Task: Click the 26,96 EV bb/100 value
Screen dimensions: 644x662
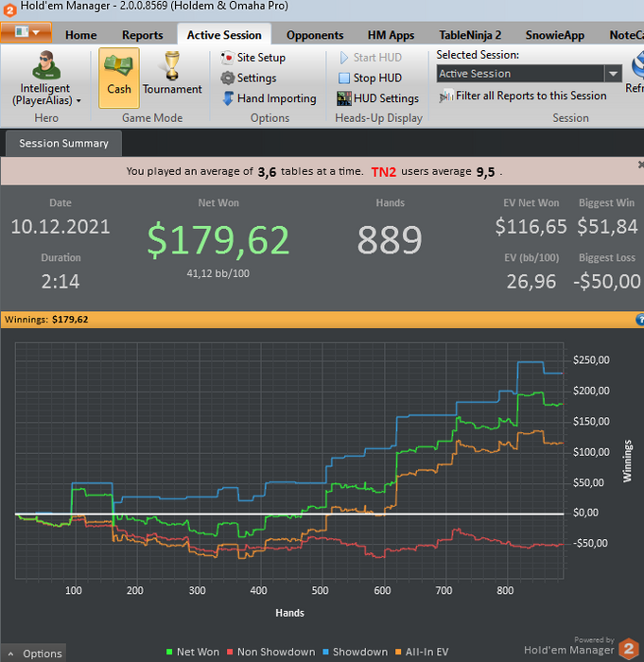Action: point(531,282)
